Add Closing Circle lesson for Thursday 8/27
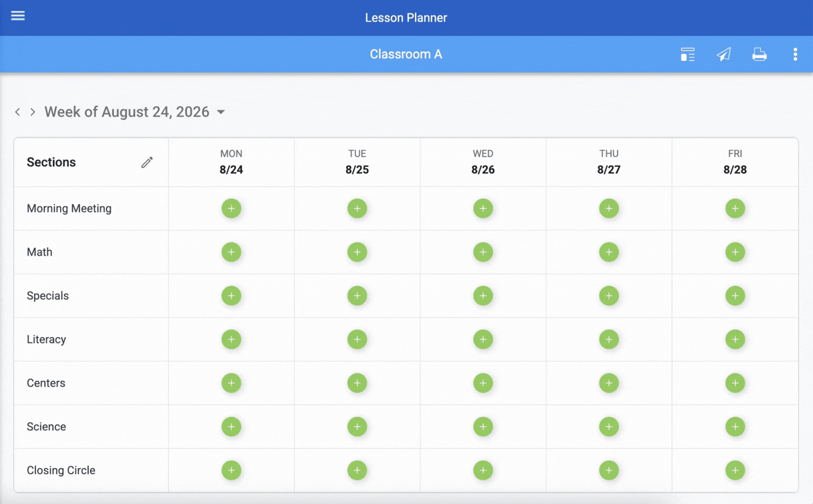 point(609,470)
